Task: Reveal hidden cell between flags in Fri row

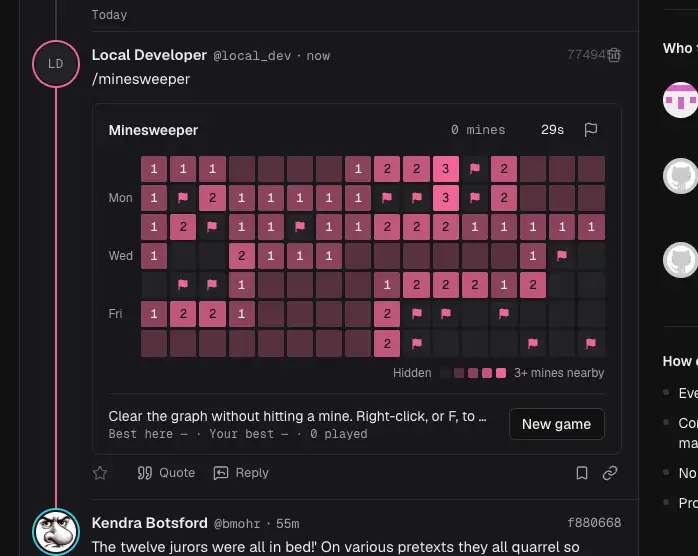Action: click(475, 314)
